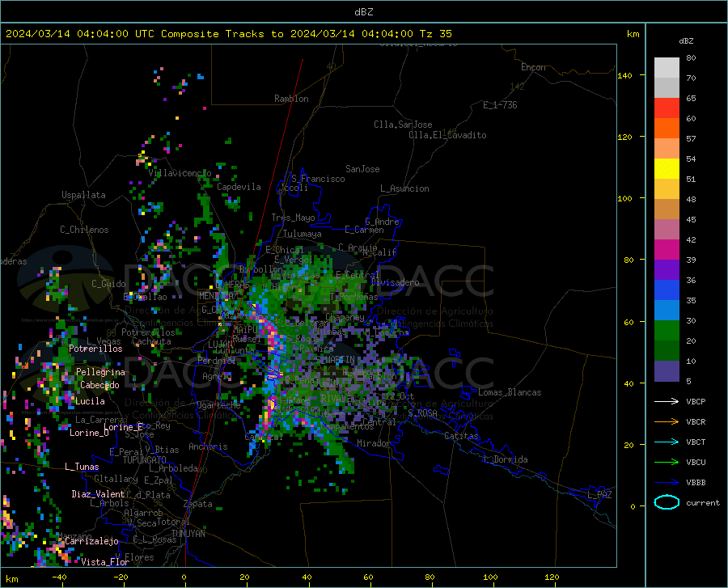The height and width of the screenshot is (588, 728).
Task: Click the La_Carrera map label
Action: click(x=99, y=420)
